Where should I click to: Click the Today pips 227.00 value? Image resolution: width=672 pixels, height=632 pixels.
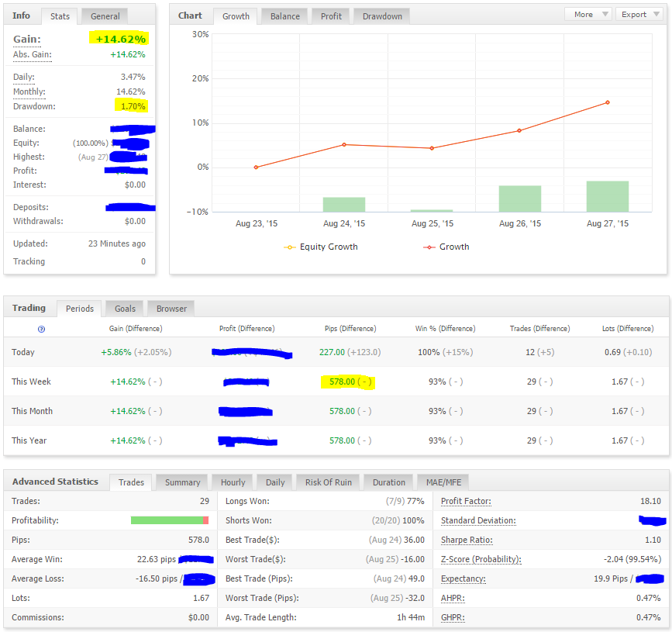tap(332, 352)
